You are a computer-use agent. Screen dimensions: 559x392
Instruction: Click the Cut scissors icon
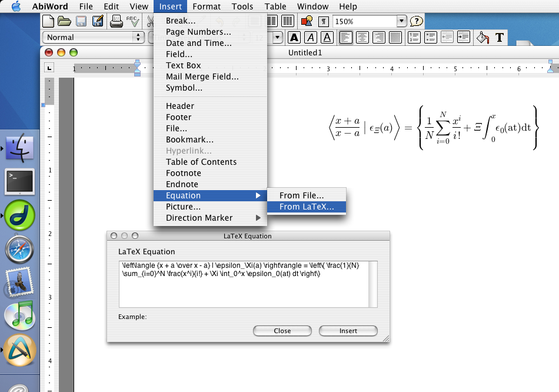[x=149, y=21]
